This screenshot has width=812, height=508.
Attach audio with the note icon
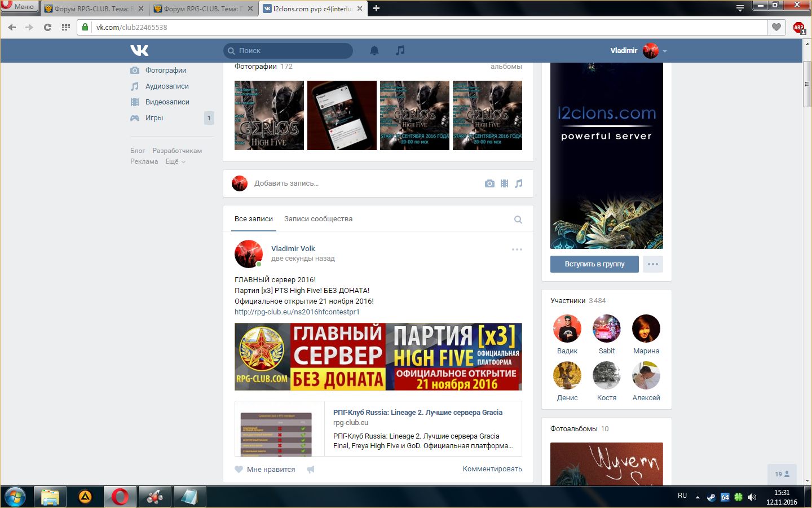coord(519,183)
